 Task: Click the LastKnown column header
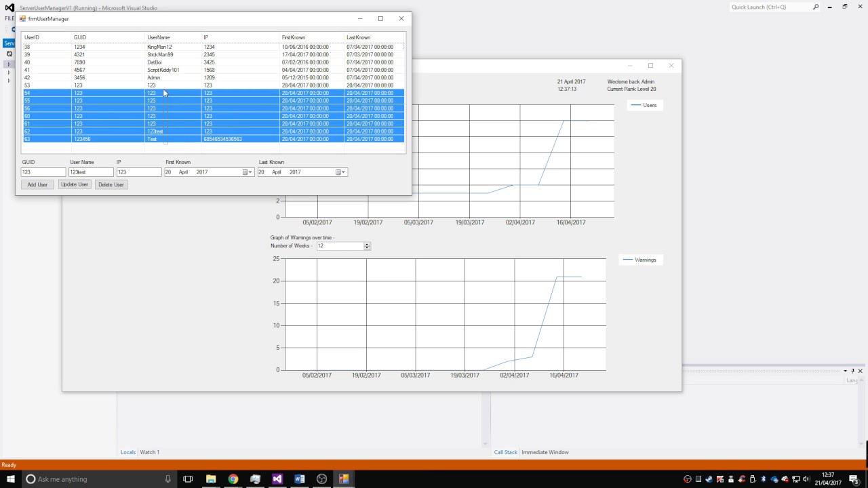pyautogui.click(x=374, y=37)
